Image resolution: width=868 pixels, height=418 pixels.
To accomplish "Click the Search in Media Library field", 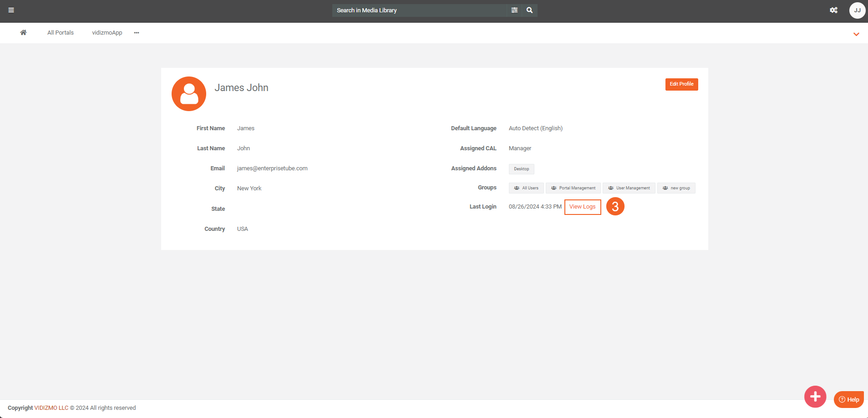I will coord(419,10).
